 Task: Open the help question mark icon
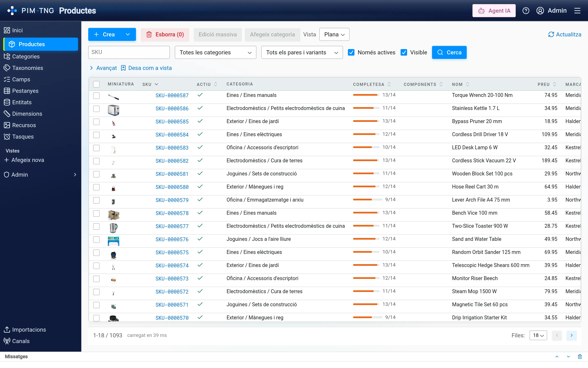(x=526, y=11)
